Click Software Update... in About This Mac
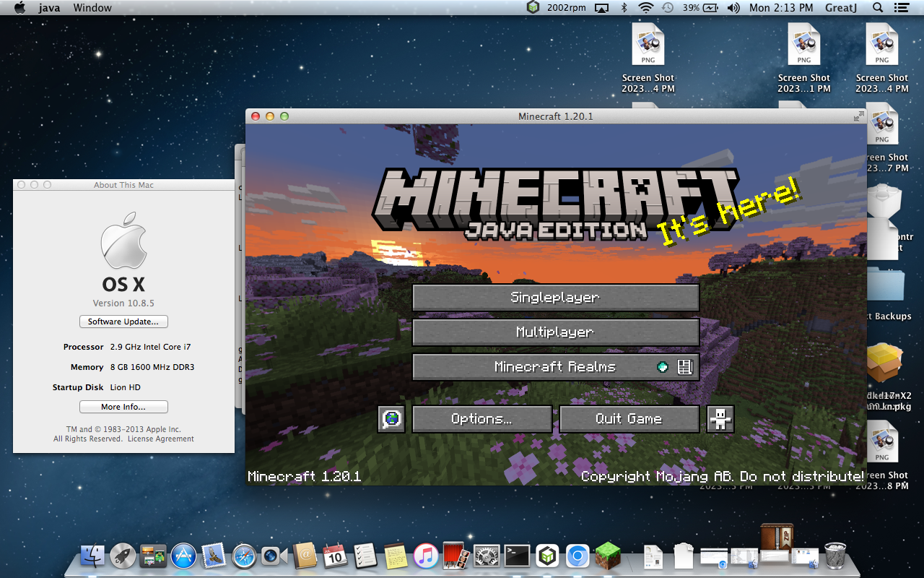The height and width of the screenshot is (578, 924). click(123, 322)
